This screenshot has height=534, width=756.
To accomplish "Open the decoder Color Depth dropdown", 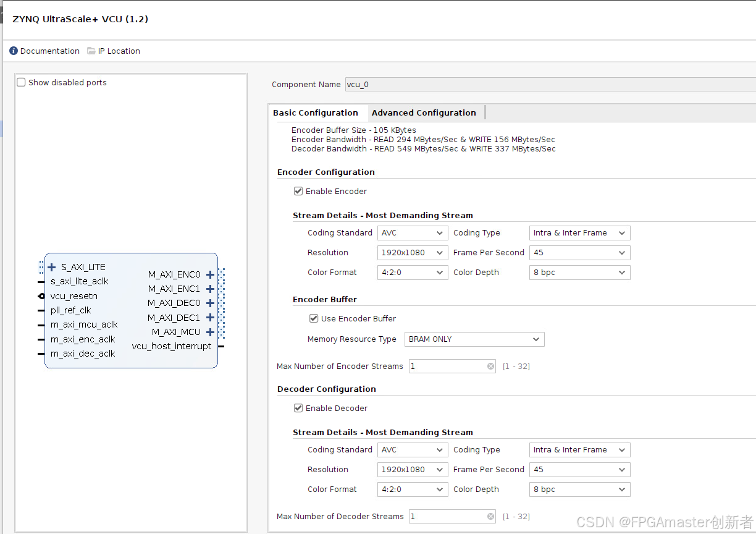I will coord(580,489).
